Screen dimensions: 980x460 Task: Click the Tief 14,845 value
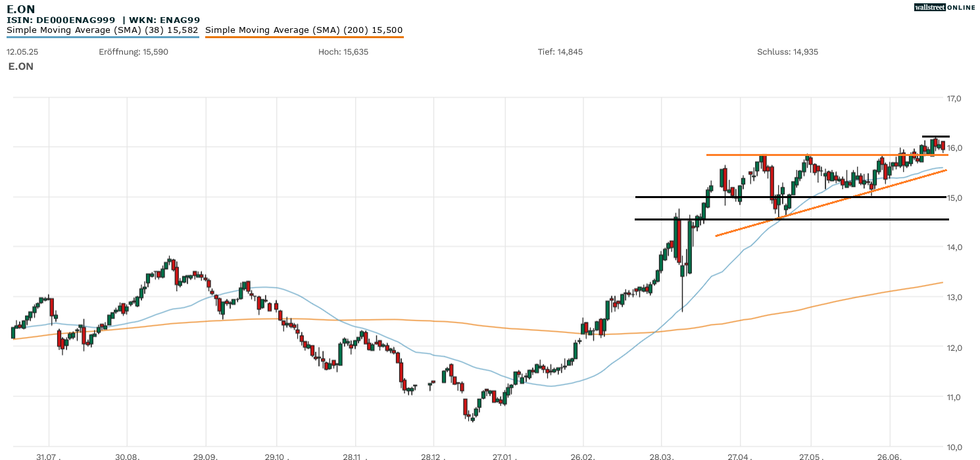[560, 52]
